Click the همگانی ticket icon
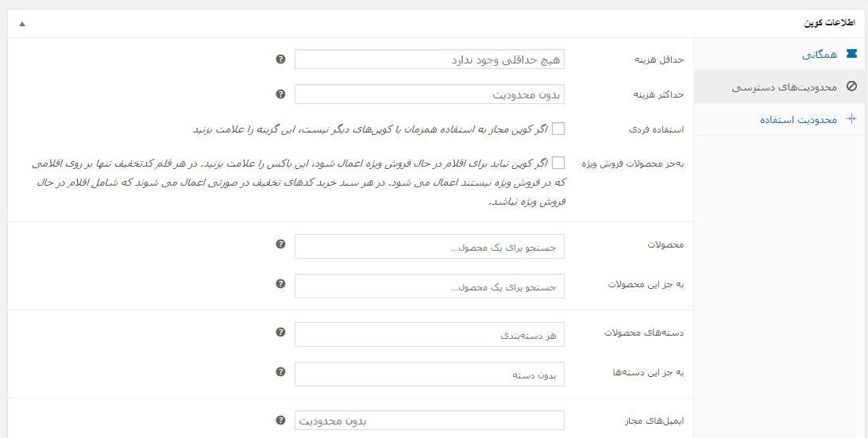Viewport: 868px width, 438px height. (x=851, y=54)
